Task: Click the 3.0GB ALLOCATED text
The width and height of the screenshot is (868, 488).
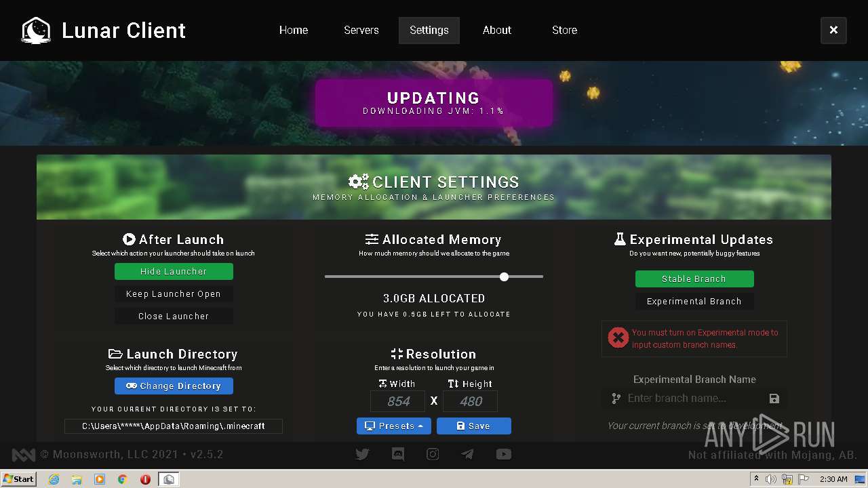Action: click(x=434, y=298)
